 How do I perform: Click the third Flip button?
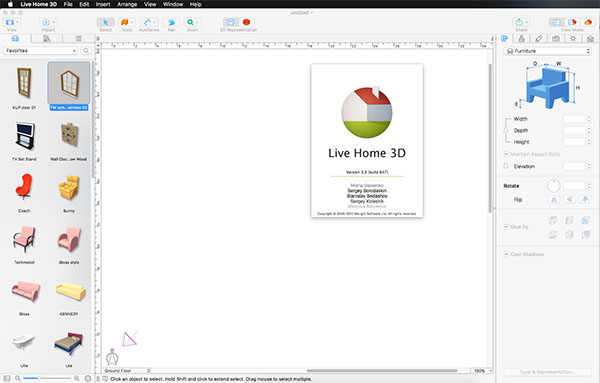[585, 199]
